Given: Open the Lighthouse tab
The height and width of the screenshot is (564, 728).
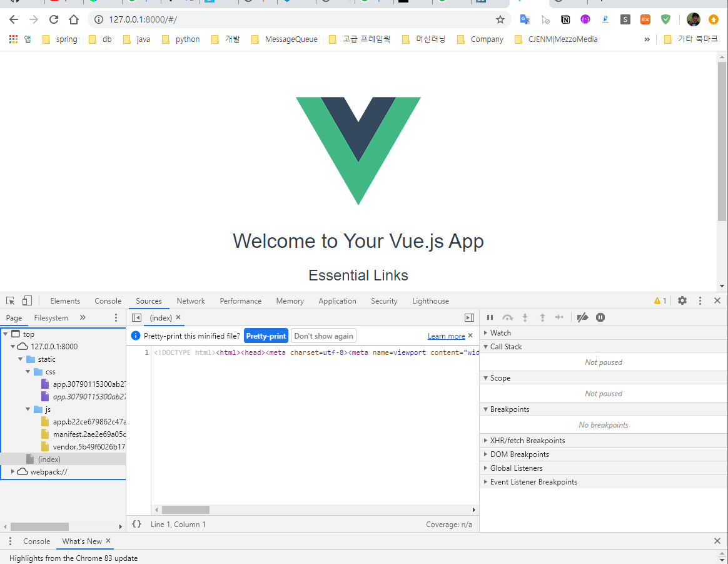Looking at the screenshot, I should tap(430, 301).
